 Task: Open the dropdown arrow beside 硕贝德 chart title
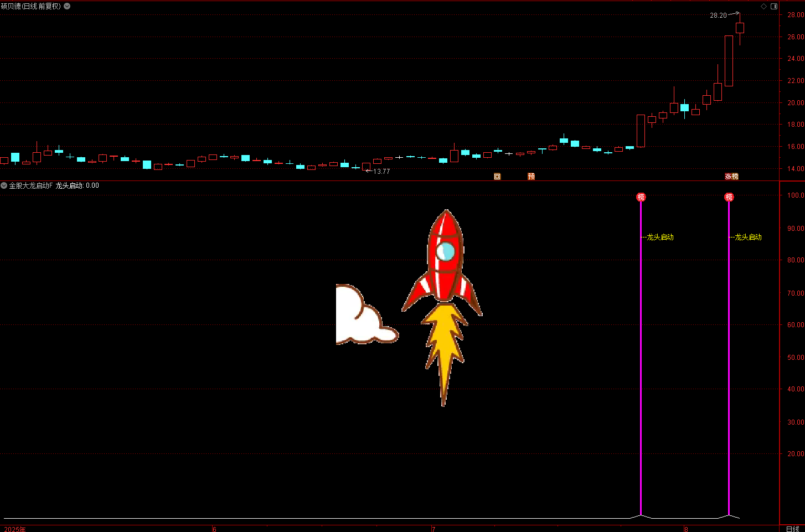pos(67,6)
